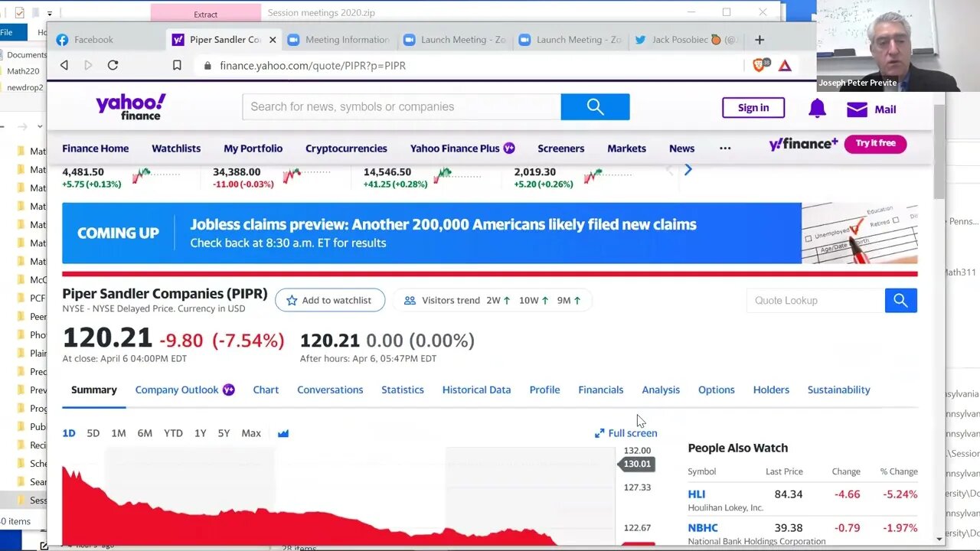The height and width of the screenshot is (551, 980).
Task: Click Visitors trend indicator
Action: tap(492, 300)
